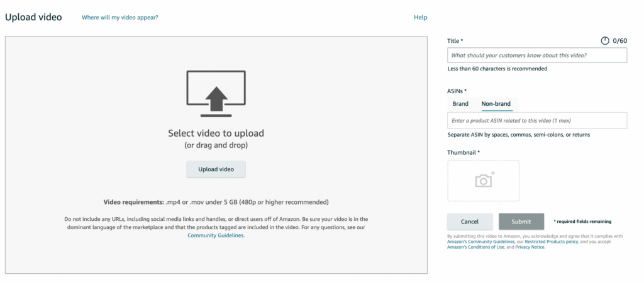Click the '* required fields remaining' note
The width and height of the screenshot is (644, 282).
pyautogui.click(x=582, y=222)
